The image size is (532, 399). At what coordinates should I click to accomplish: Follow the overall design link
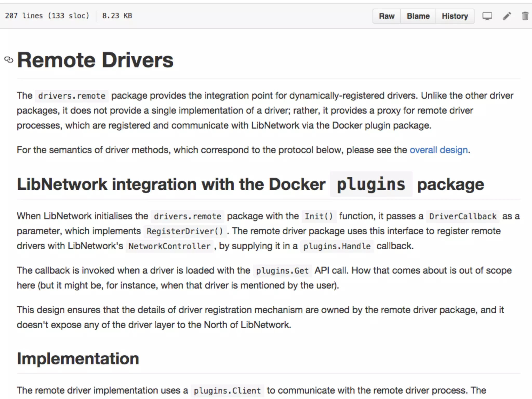pos(439,150)
